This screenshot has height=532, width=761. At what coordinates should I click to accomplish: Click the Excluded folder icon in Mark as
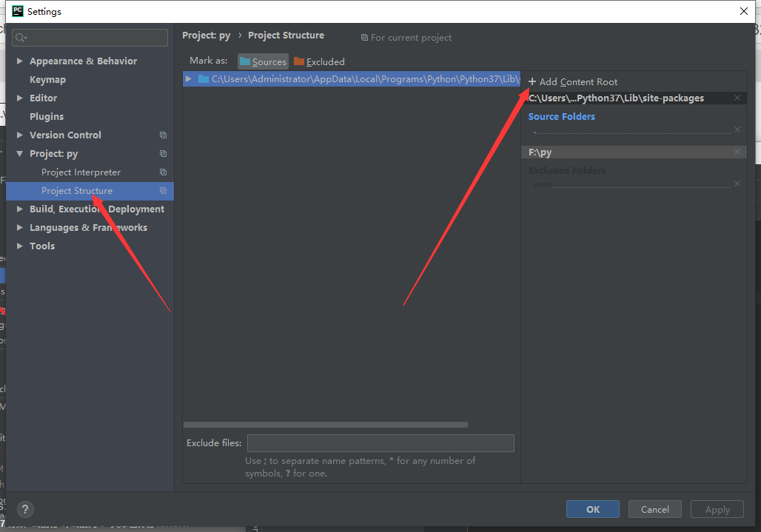pyautogui.click(x=299, y=61)
